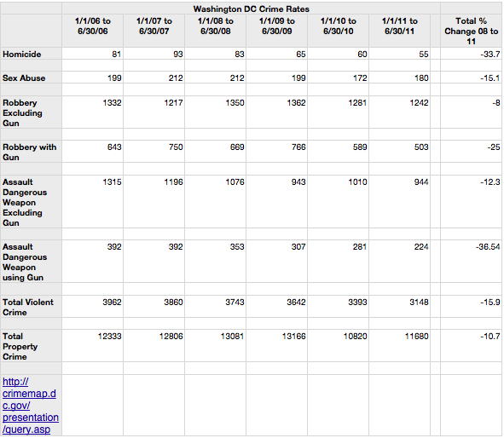Click the 1/1/11 to 6/30/11 column header
Viewport: 504px width, 438px height.
pyautogui.click(x=400, y=26)
